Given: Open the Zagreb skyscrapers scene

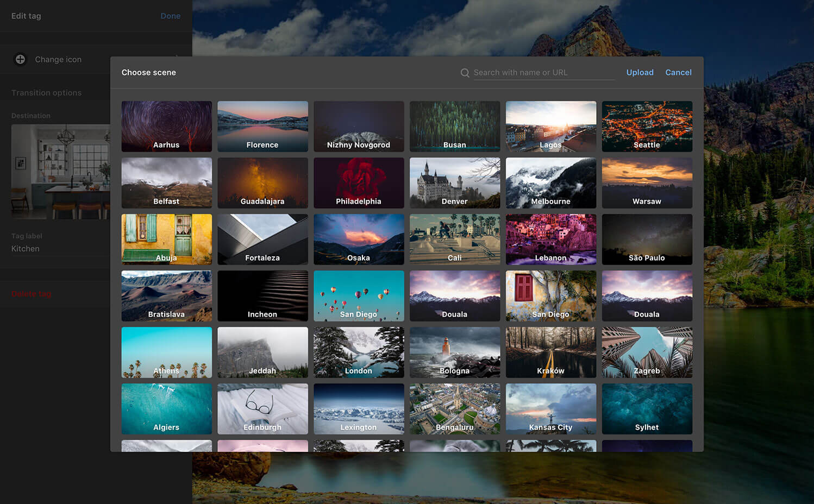Looking at the screenshot, I should (x=647, y=352).
